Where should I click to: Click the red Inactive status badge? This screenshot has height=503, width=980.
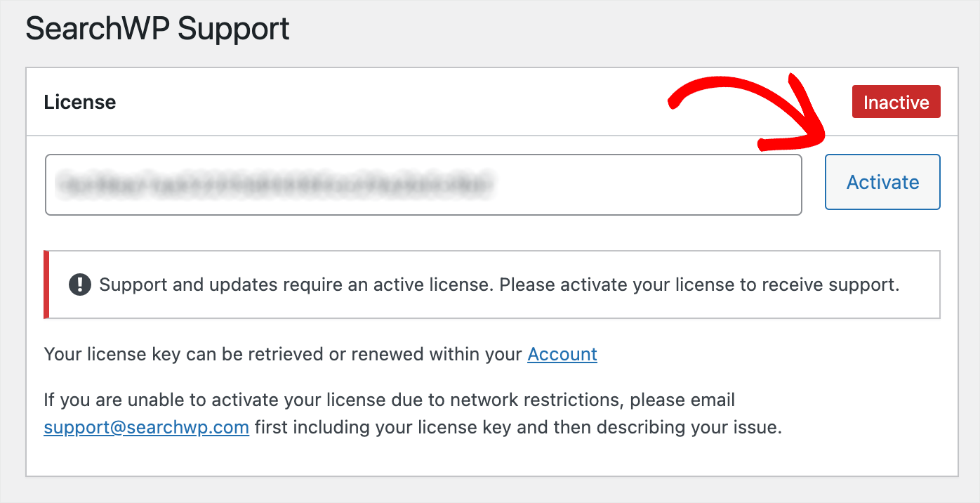896,103
